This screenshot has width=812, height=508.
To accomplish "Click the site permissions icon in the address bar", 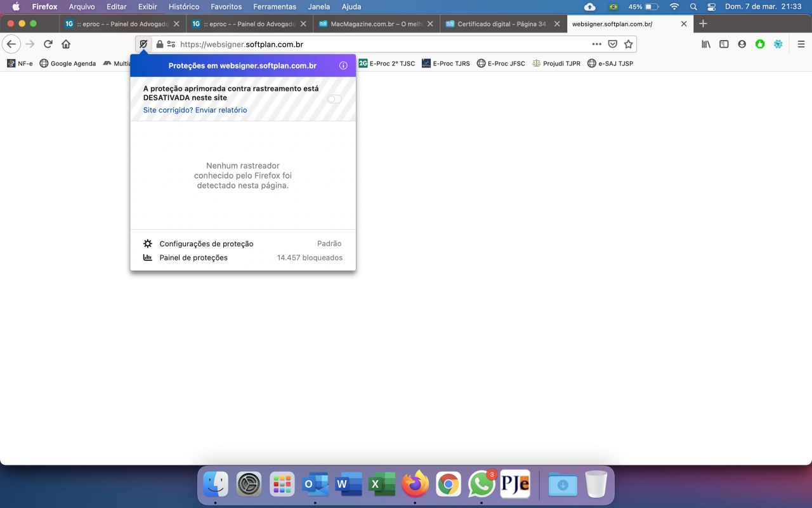I will coord(171,44).
